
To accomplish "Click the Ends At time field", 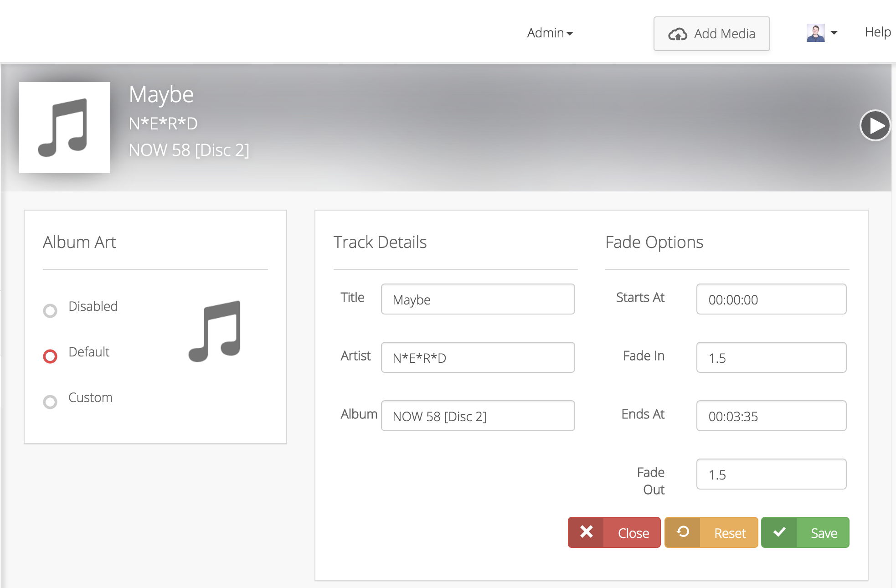I will pyautogui.click(x=771, y=416).
